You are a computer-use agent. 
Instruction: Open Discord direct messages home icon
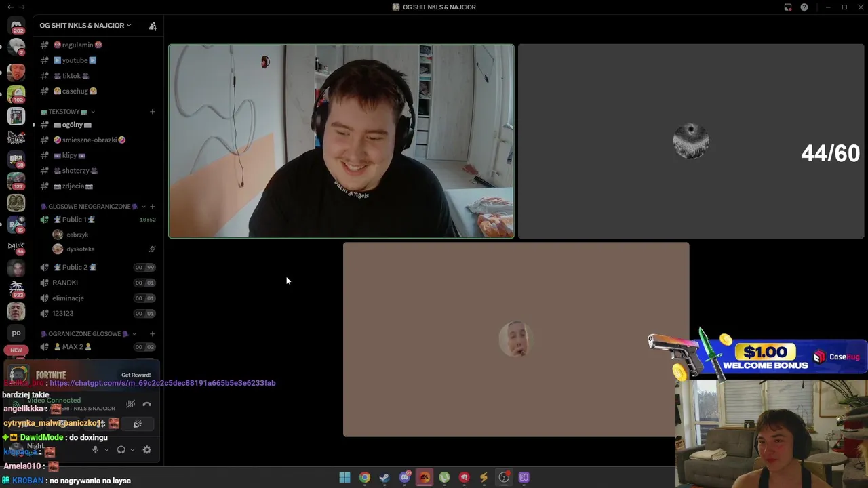point(16,25)
